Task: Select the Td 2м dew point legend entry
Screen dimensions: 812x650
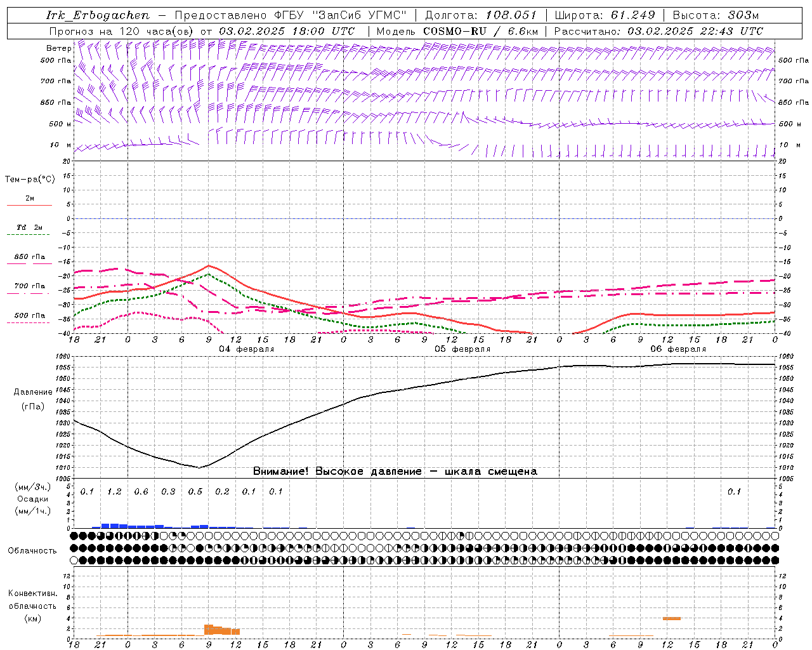Action: click(30, 227)
